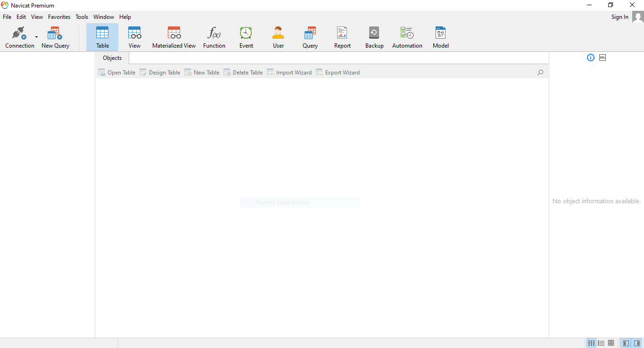Click the Import Wizard button

[289, 73]
